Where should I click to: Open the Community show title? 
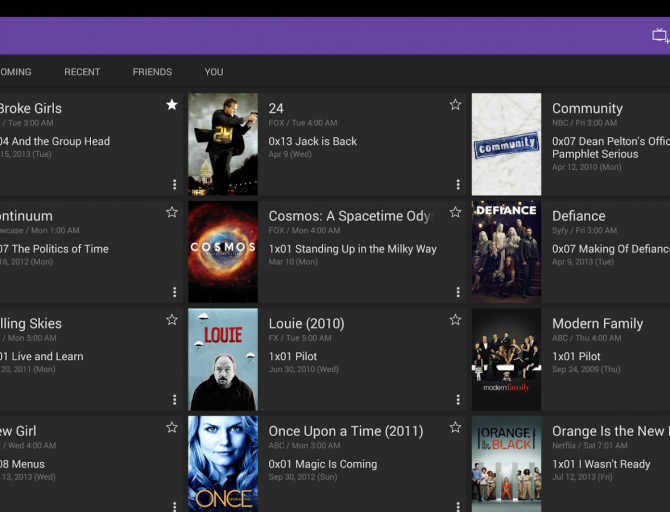(587, 109)
